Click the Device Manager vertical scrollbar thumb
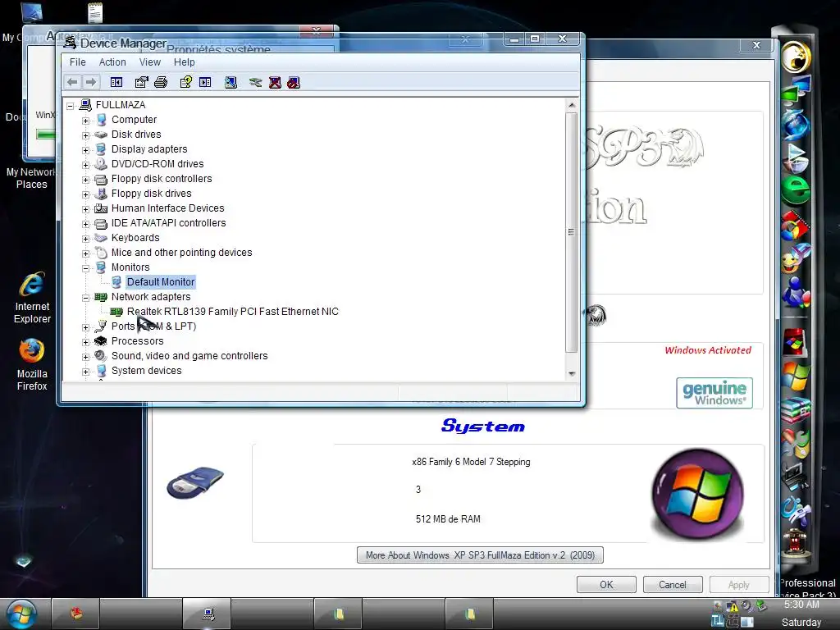Image resolution: width=840 pixels, height=630 pixels. (x=572, y=232)
